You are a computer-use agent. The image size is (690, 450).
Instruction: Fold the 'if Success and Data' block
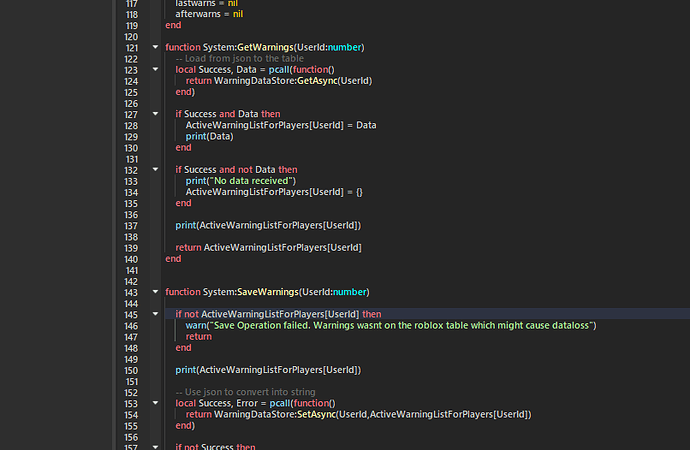(154, 114)
